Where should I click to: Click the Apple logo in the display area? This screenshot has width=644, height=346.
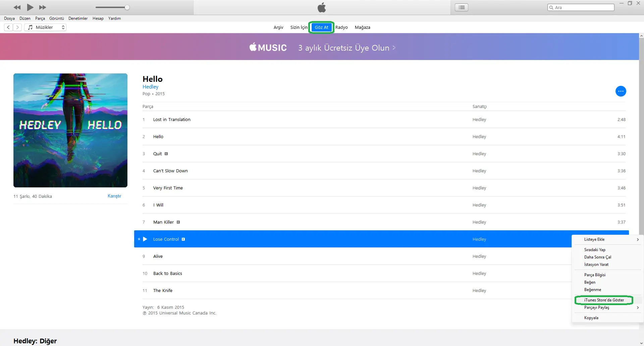tap(322, 7)
